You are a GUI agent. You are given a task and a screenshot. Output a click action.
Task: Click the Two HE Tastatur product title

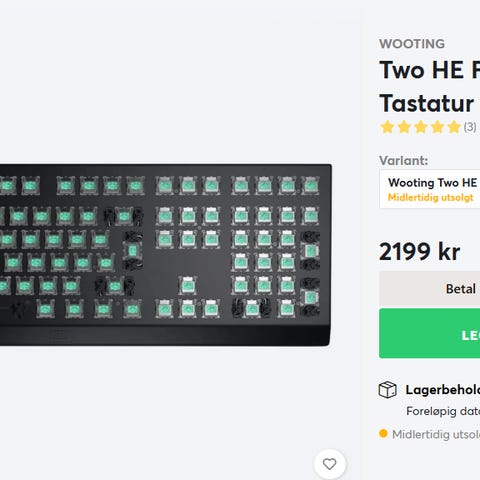click(x=430, y=87)
